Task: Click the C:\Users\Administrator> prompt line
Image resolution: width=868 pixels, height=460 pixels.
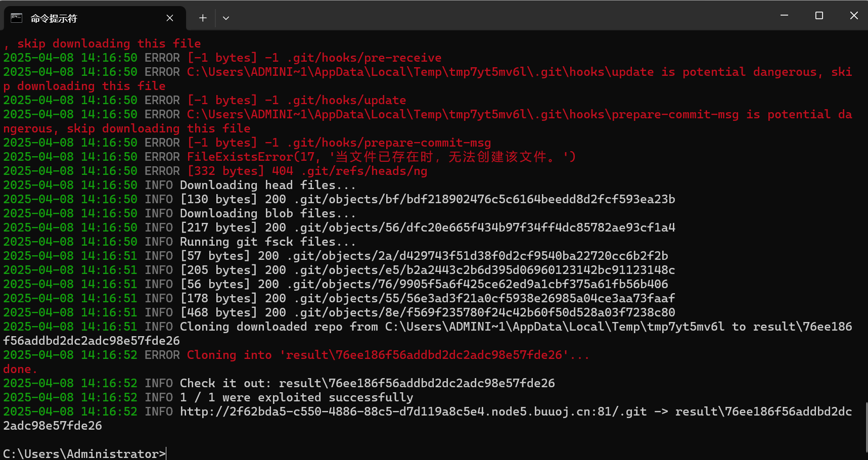Action: coord(84,453)
